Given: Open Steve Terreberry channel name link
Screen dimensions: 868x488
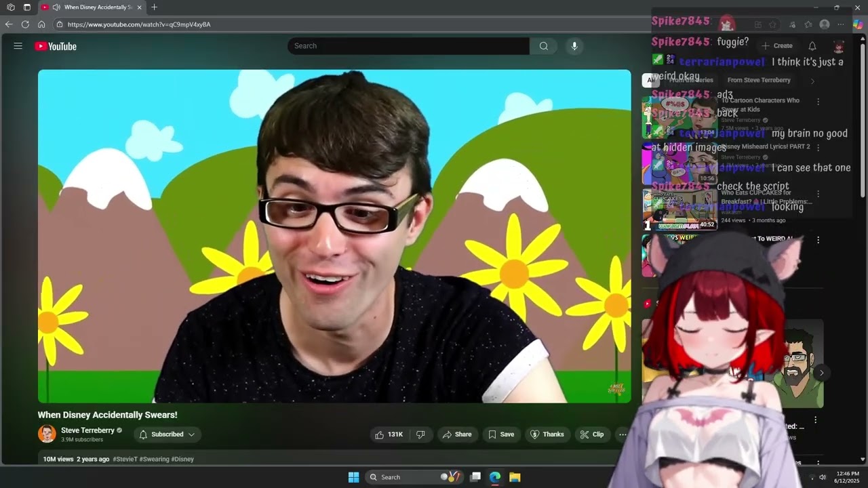Looking at the screenshot, I should pyautogui.click(x=87, y=430).
